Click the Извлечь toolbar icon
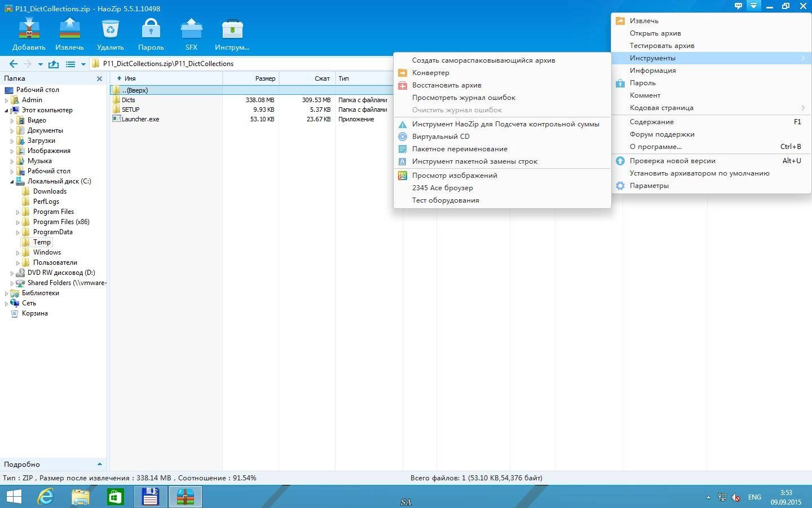812x508 pixels. [69, 34]
